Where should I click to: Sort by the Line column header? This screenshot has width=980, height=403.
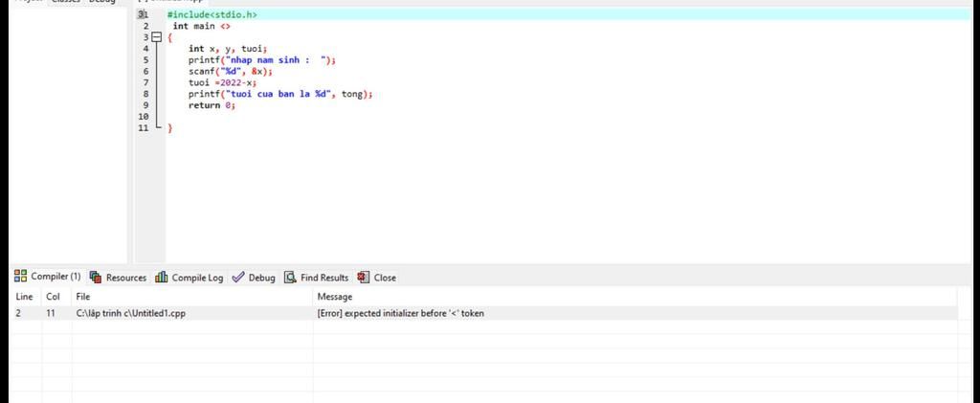24,297
